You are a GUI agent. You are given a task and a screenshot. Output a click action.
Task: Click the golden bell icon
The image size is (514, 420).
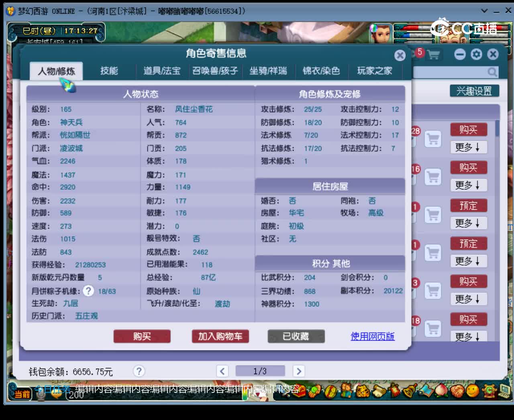click(x=410, y=390)
